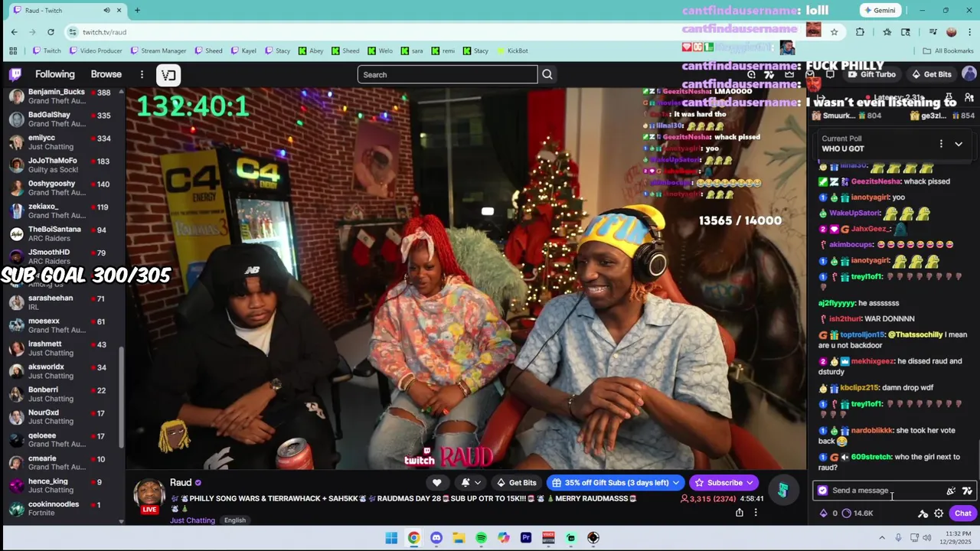This screenshot has height=551, width=980.
Task: Bookmark this tab with the star icon
Action: click(x=834, y=31)
